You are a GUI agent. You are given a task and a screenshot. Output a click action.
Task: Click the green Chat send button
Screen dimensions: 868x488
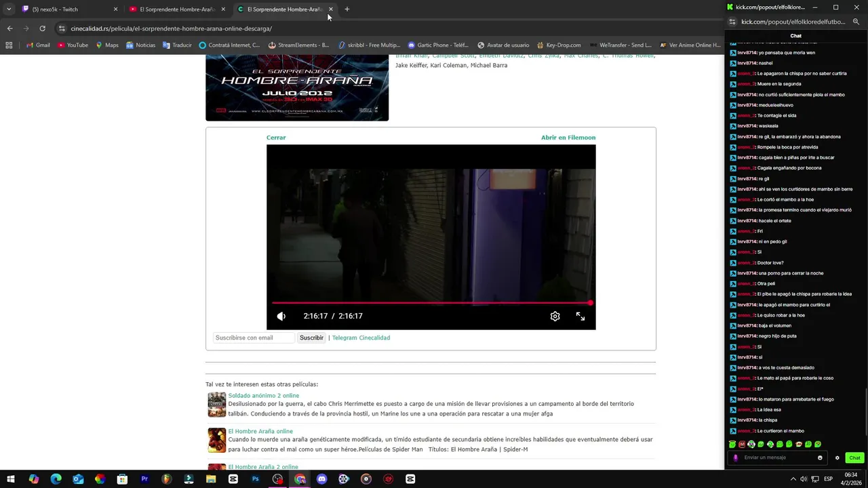[x=854, y=457]
